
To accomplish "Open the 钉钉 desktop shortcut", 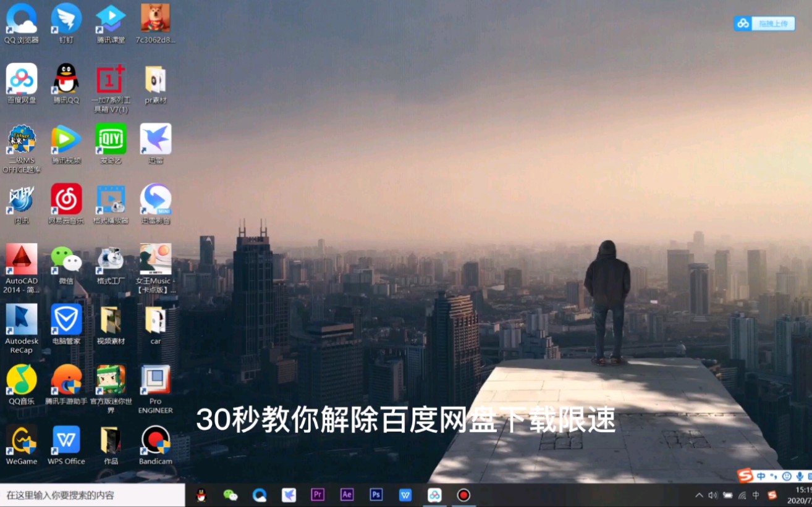I will (66, 23).
